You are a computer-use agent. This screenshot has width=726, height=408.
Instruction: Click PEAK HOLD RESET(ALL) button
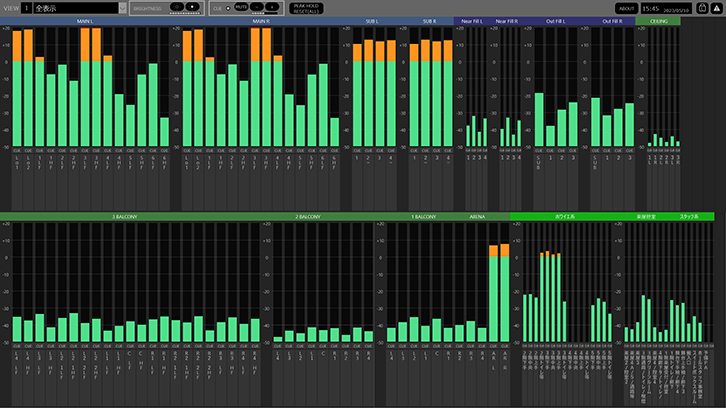pos(308,8)
